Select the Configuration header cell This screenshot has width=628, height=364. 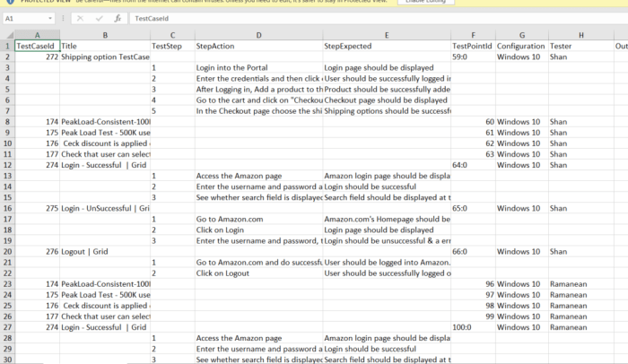pyautogui.click(x=522, y=46)
